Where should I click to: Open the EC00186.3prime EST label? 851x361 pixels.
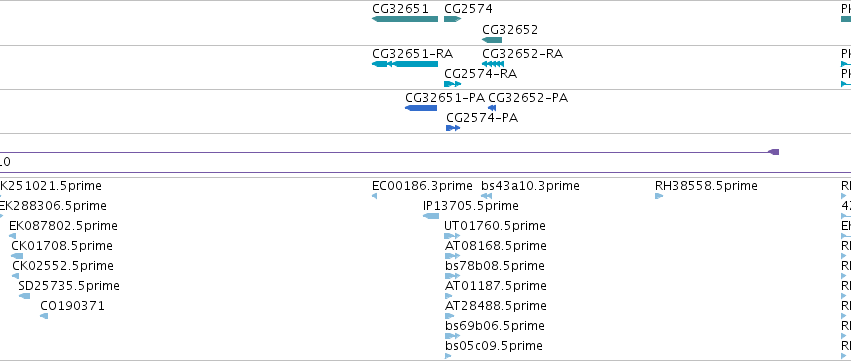[x=422, y=186]
